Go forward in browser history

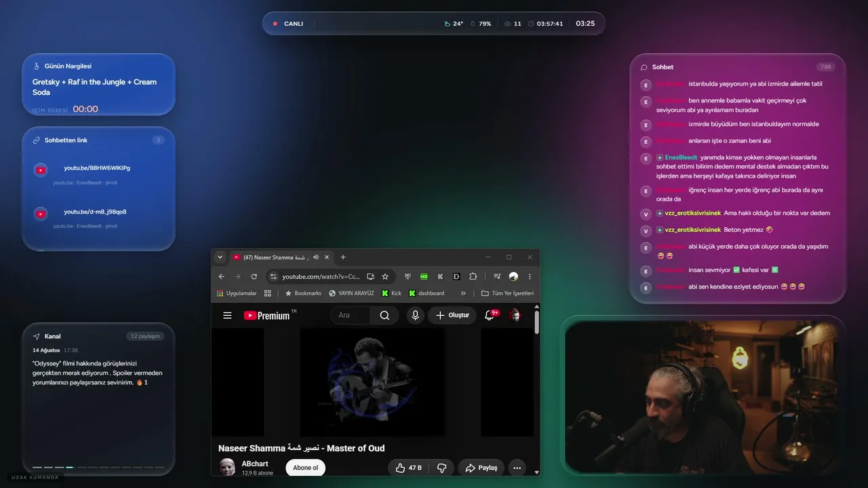point(238,277)
